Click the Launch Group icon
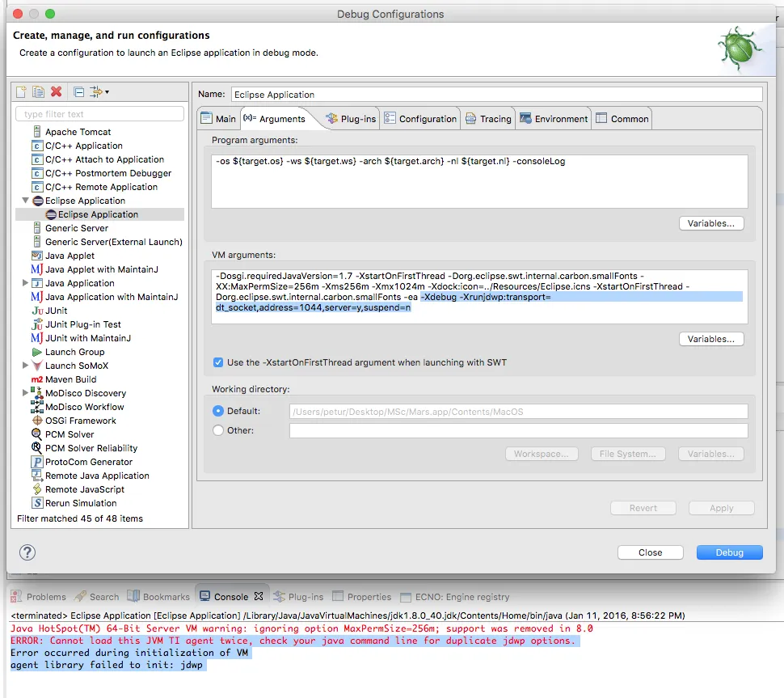This screenshot has width=784, height=698. tap(37, 352)
